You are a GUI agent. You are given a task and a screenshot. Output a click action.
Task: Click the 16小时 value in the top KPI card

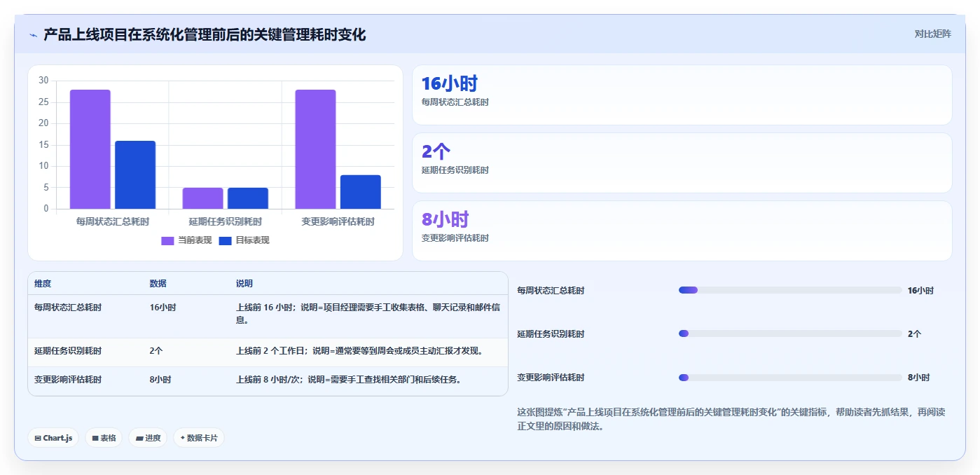coord(450,84)
